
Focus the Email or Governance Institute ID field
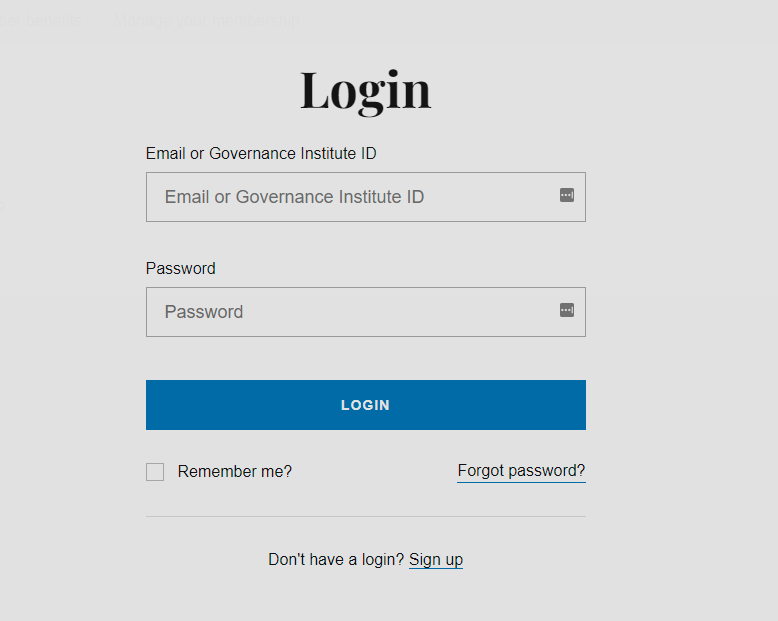click(350, 197)
